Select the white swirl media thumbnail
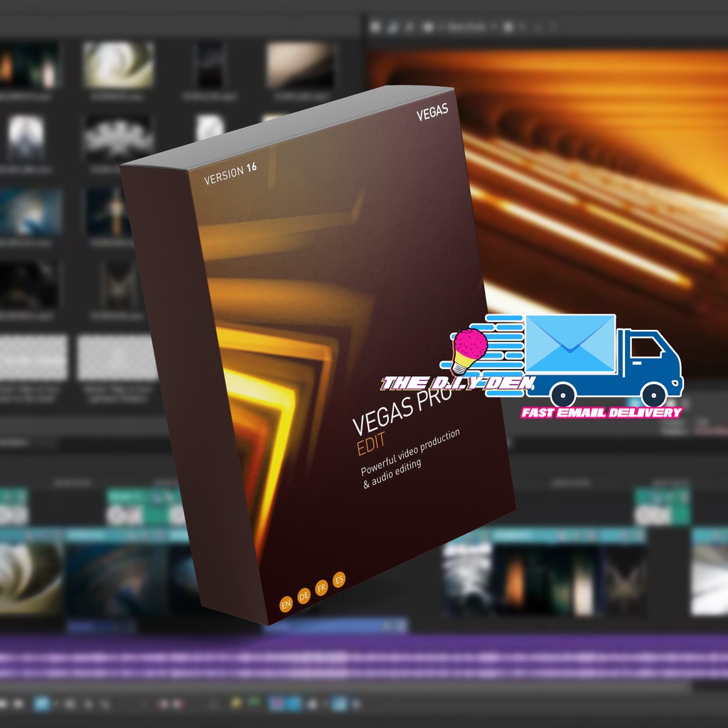The image size is (728, 728). [118, 65]
